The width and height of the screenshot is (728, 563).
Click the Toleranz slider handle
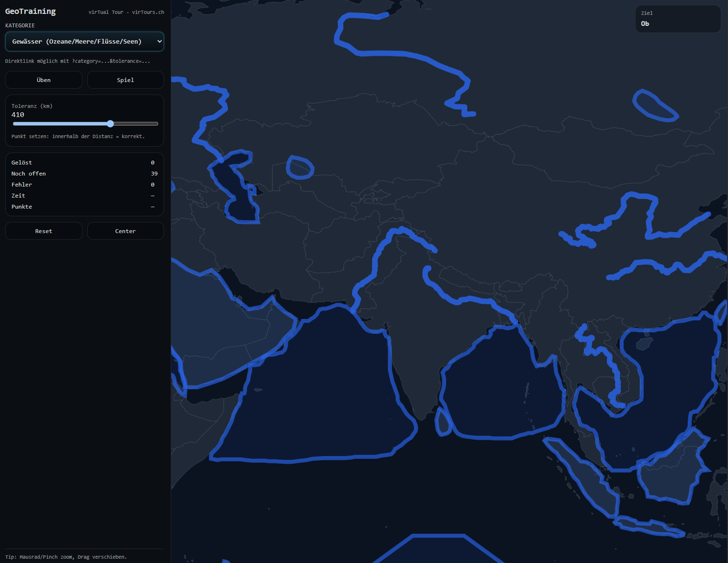tap(110, 124)
